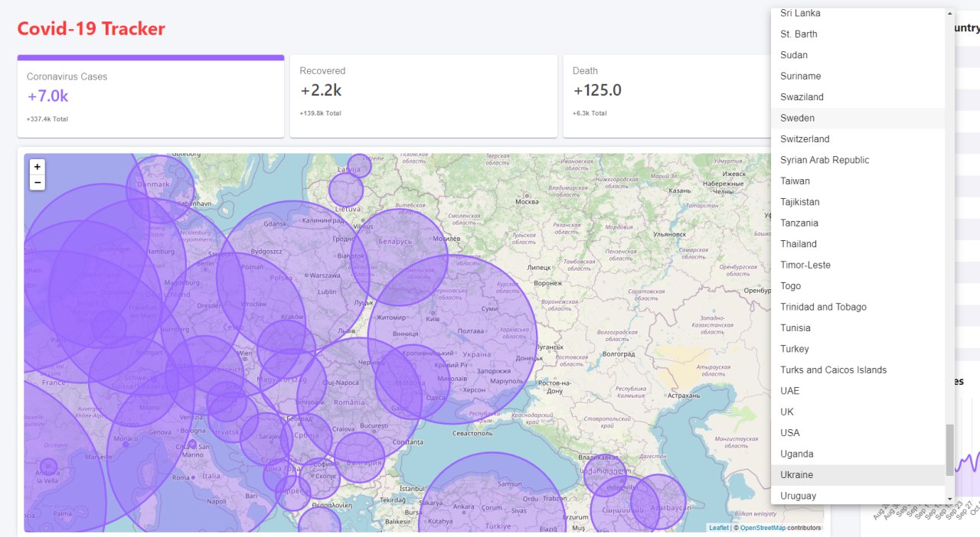
Task: Click the dropdown list scrollbar thumb
Action: point(950,451)
